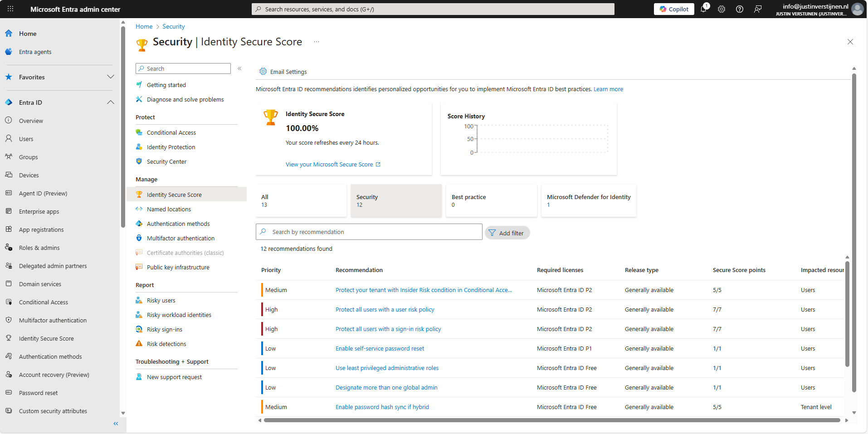
Task: Open the notifications bell icon
Action: (x=703, y=9)
